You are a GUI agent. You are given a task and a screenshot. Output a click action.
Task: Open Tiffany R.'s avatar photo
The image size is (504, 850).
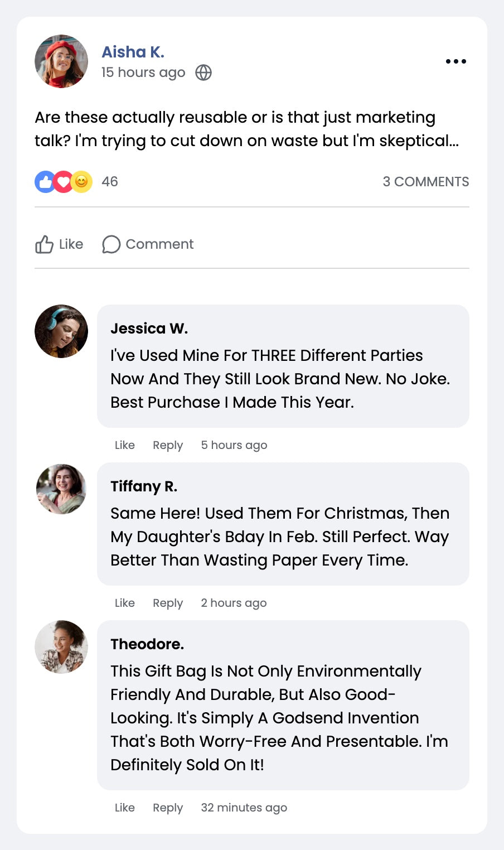tap(61, 489)
